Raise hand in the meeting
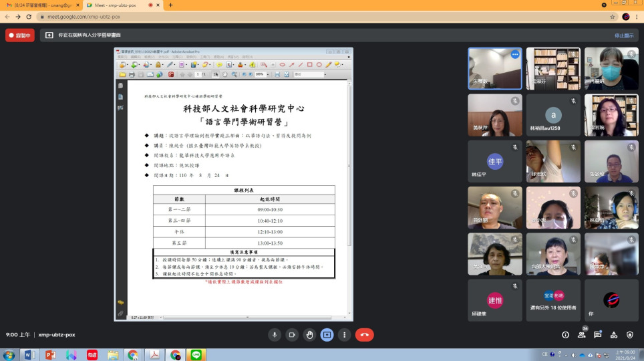Image resolution: width=644 pixels, height=361 pixels. 309,335
